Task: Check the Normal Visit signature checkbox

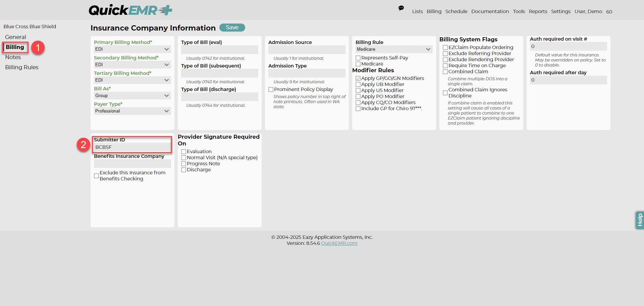Action: 184,158
